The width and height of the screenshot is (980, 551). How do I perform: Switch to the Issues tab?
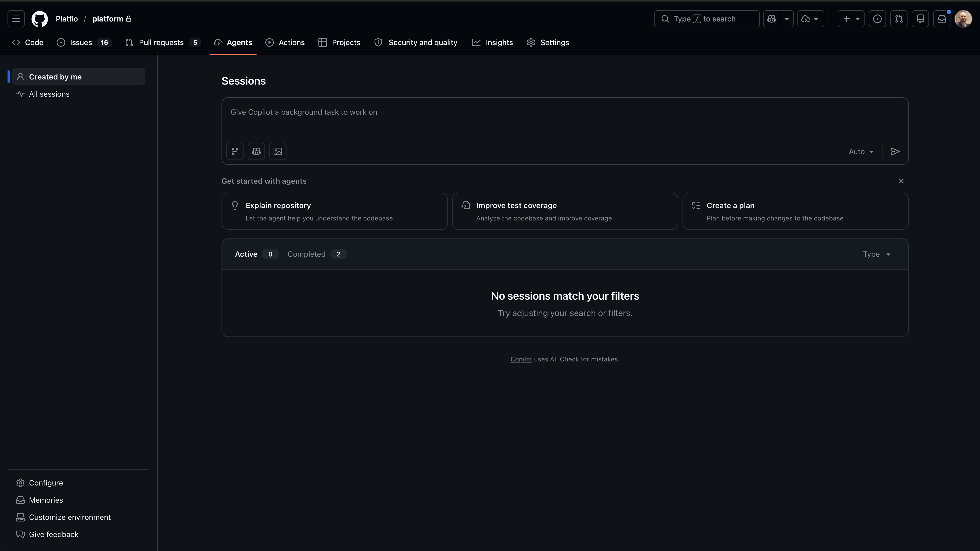[84, 43]
